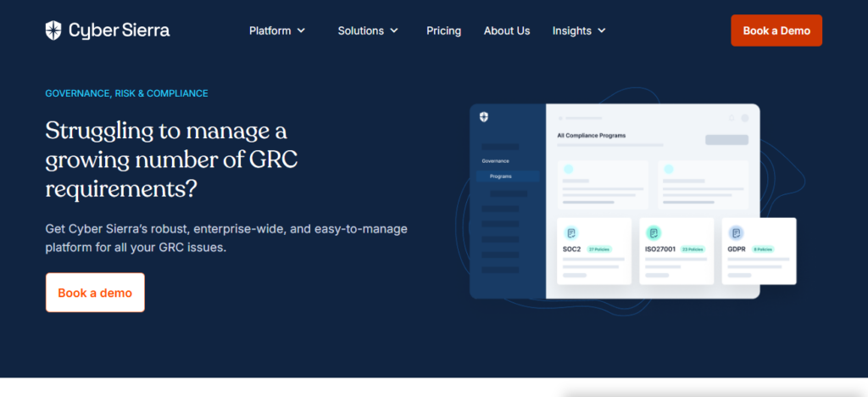Go to About Us in the navigation bar
The image size is (868, 397).
click(x=507, y=31)
